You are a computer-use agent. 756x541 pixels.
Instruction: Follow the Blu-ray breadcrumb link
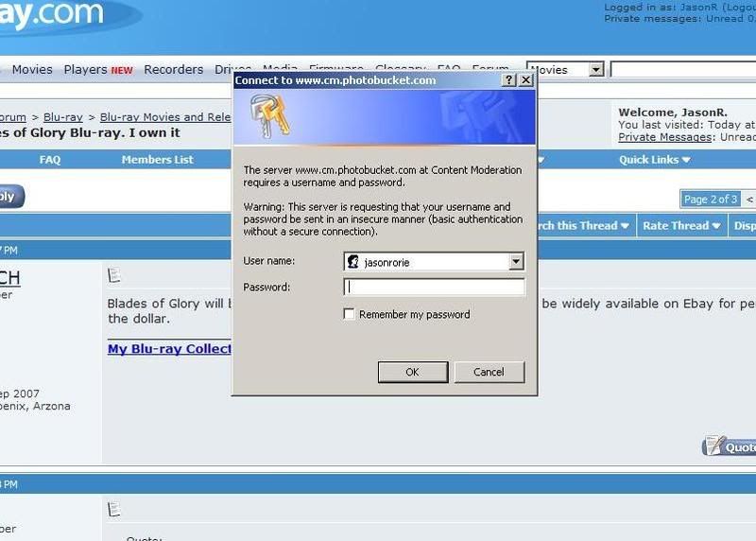(x=63, y=117)
